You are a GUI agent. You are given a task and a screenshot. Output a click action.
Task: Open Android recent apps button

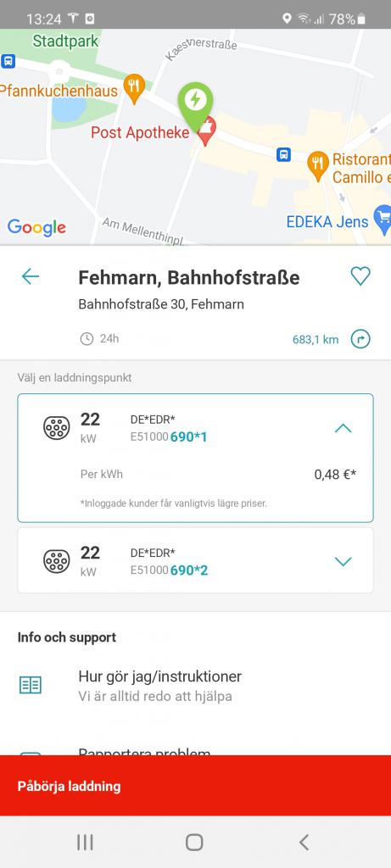point(85,843)
